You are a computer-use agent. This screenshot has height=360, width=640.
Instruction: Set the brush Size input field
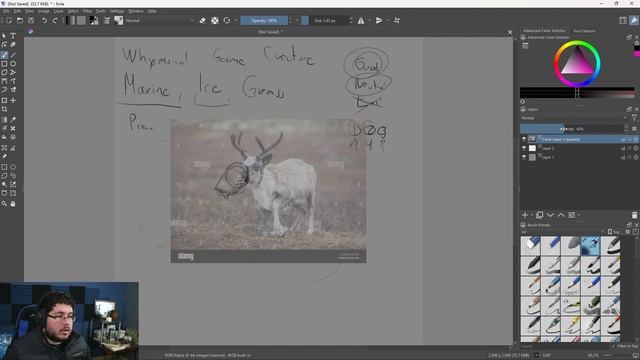pyautogui.click(x=329, y=20)
